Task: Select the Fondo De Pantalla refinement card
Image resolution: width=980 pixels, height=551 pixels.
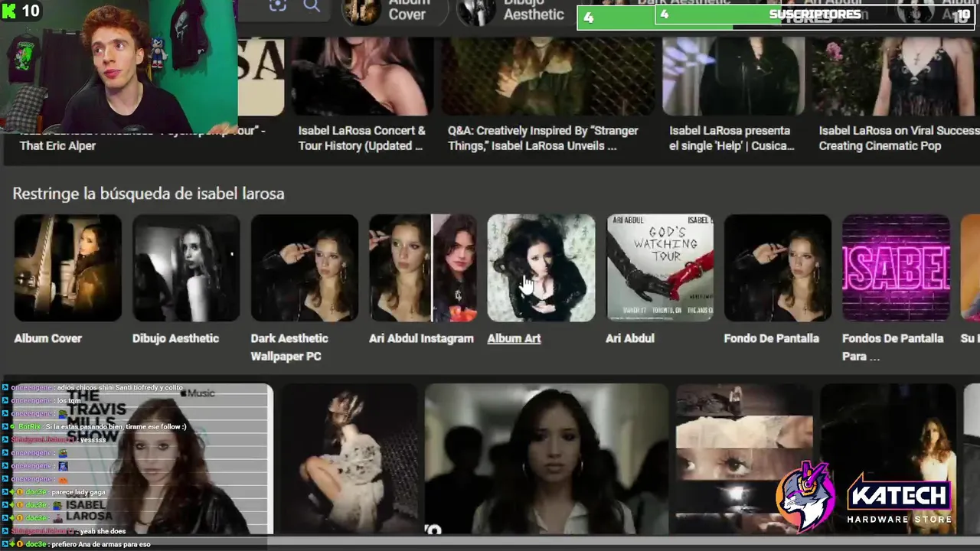Action: 777,280
